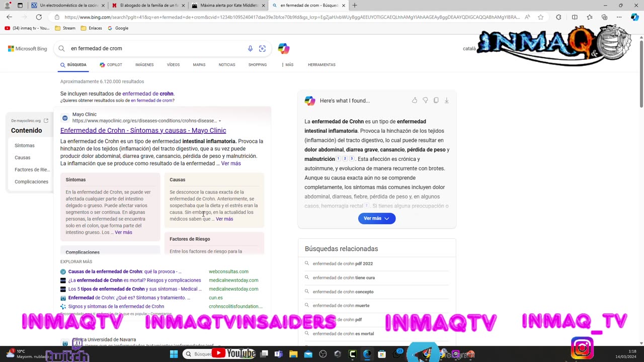Add page to favorites star
The height and width of the screenshot is (362, 644).
pos(540,17)
